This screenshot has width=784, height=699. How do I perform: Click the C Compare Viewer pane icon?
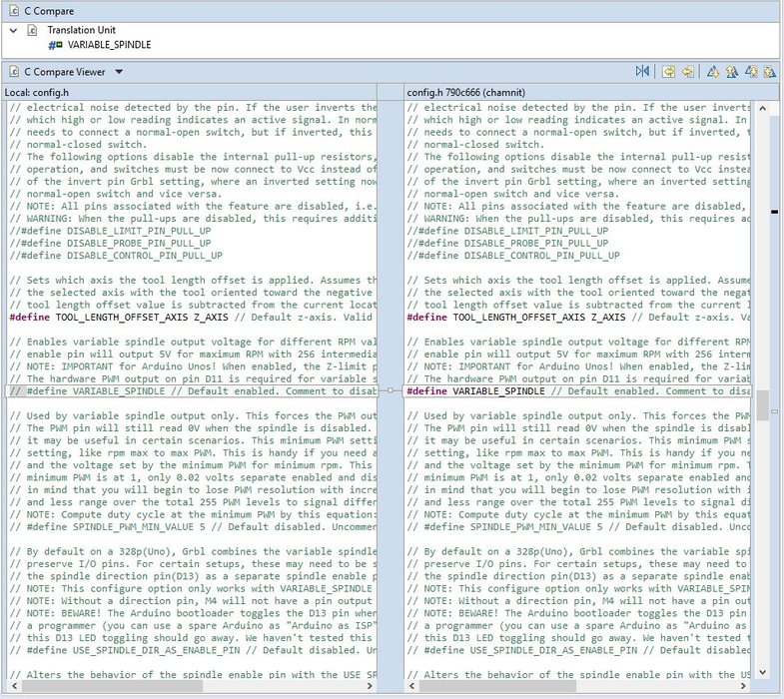coord(14,72)
